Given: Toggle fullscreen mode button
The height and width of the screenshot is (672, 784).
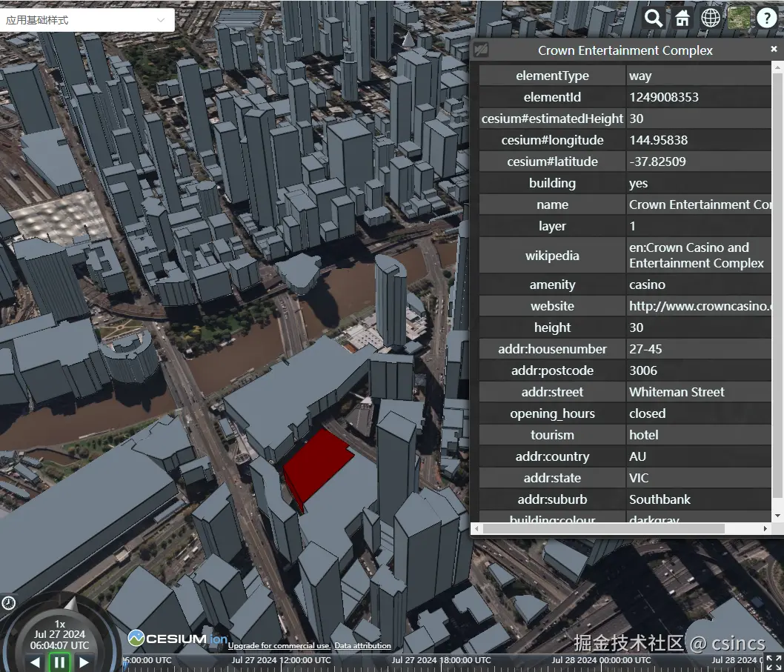Looking at the screenshot, I should [774, 662].
